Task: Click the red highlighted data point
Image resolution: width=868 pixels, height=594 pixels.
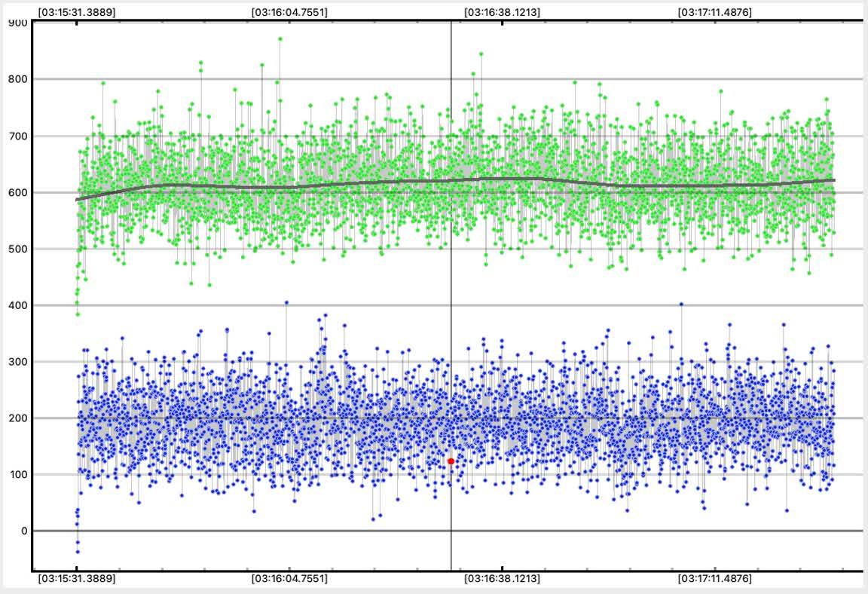Action: [x=451, y=461]
